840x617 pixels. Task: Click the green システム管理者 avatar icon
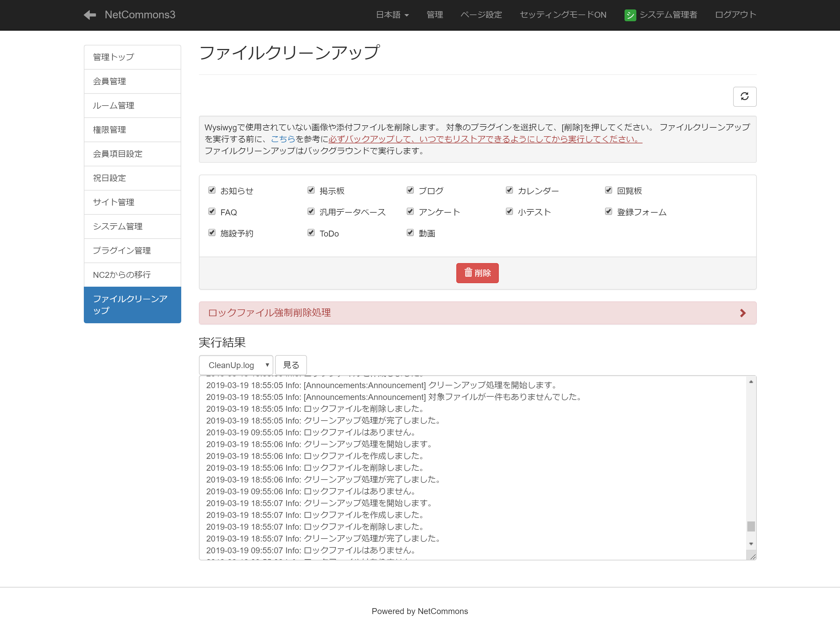[630, 15]
